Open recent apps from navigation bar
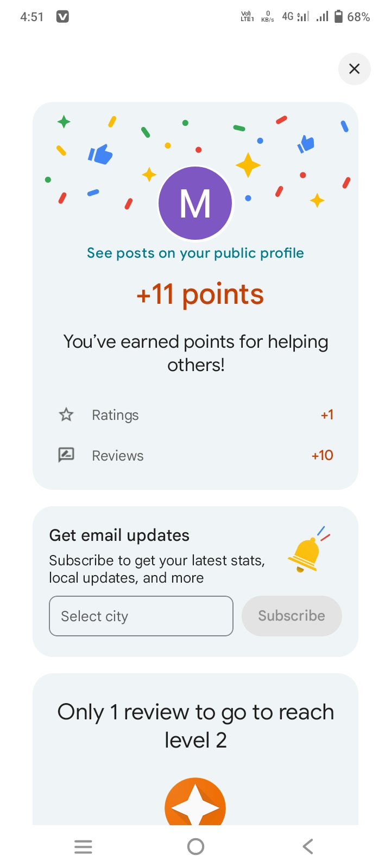This screenshot has height=868, width=391. [x=83, y=846]
